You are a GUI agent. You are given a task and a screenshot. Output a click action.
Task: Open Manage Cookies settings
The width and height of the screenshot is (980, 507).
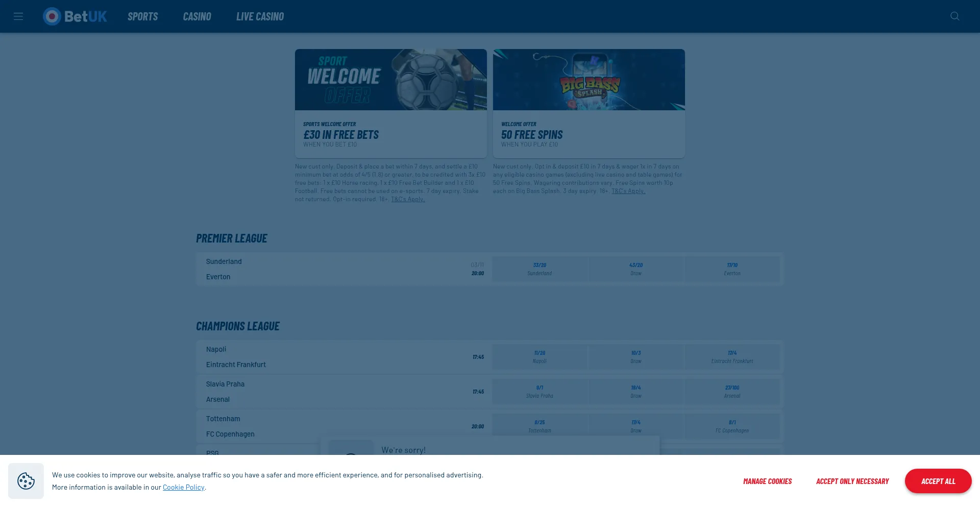tap(767, 481)
